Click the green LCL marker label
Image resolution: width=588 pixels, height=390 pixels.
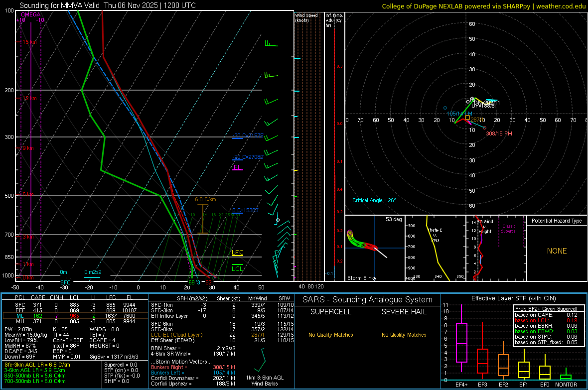coord(237,268)
